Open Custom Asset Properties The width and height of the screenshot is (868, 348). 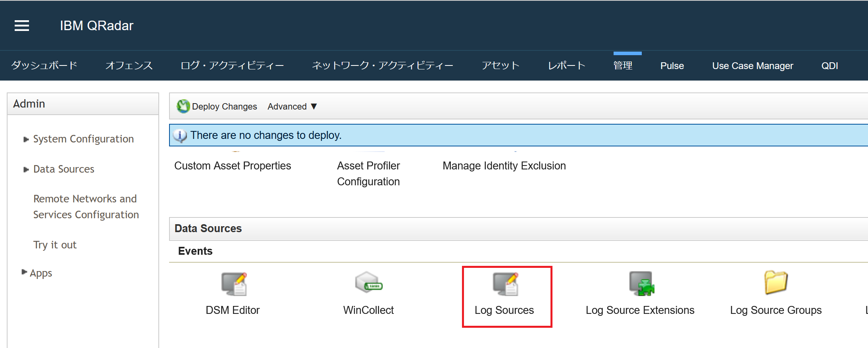pyautogui.click(x=233, y=166)
